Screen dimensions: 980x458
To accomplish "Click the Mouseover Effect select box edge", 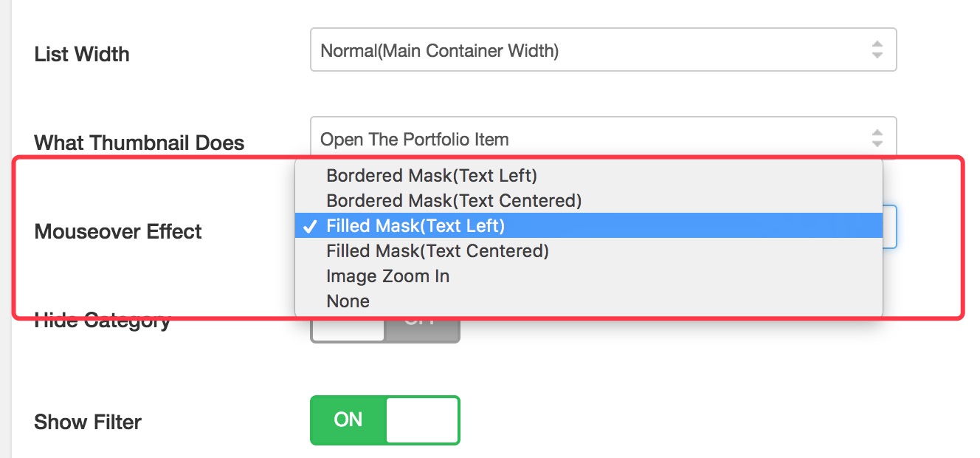I will pyautogui.click(x=890, y=226).
